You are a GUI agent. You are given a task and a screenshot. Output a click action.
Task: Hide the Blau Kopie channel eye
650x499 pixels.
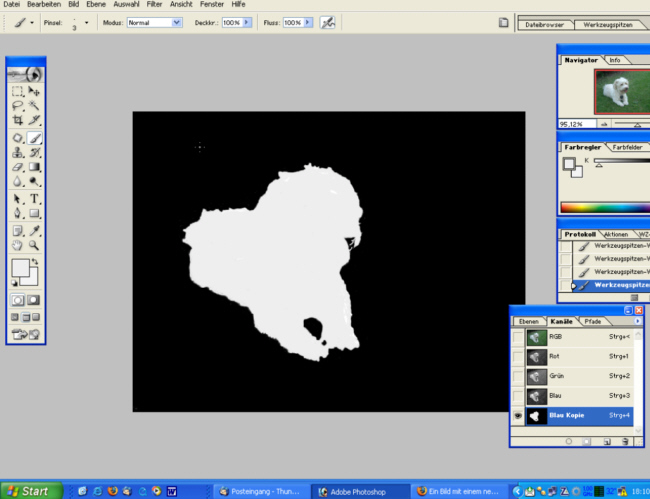[518, 414]
